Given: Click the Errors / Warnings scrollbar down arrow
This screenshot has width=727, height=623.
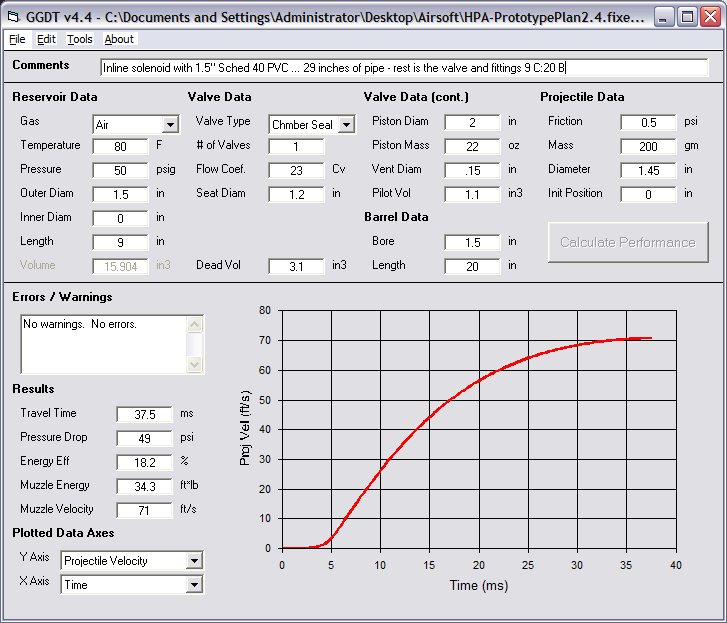Looking at the screenshot, I should (x=195, y=365).
